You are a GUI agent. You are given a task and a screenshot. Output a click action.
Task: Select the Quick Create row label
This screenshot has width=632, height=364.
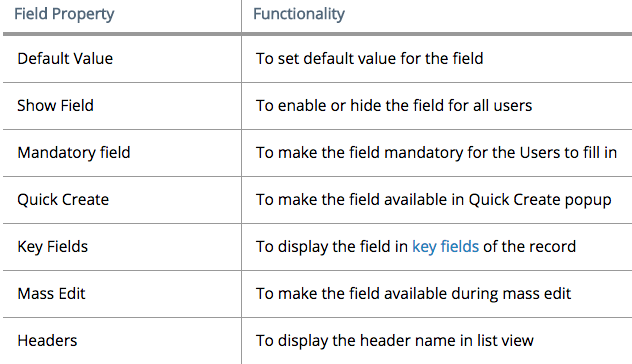(63, 200)
